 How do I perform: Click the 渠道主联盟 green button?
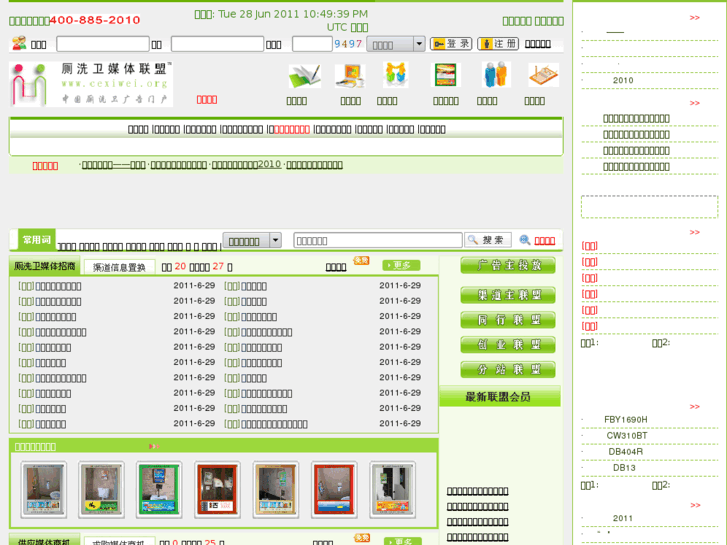[x=508, y=295]
